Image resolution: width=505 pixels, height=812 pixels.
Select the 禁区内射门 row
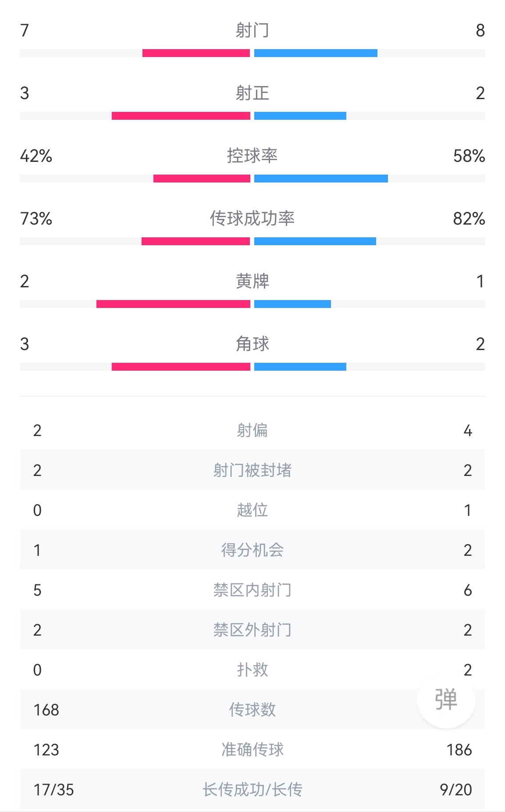[252, 590]
